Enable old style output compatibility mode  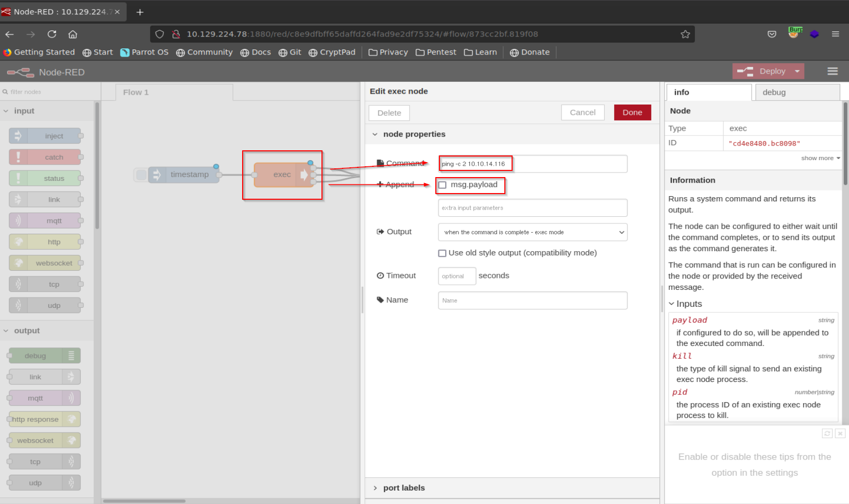442,253
